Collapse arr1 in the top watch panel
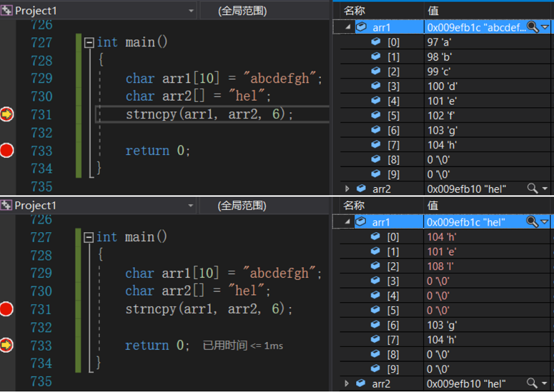Viewport: 554px width, 392px height. [x=348, y=27]
